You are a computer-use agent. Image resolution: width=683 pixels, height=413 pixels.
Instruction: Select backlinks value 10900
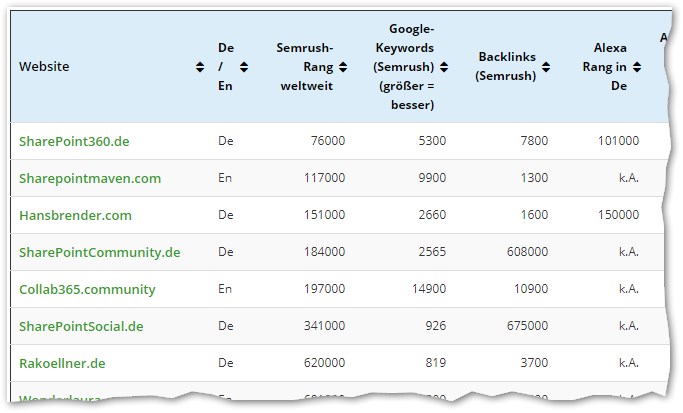pyautogui.click(x=531, y=289)
